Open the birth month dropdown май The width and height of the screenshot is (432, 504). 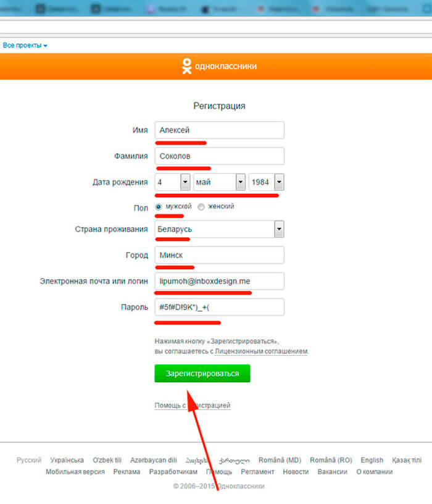tap(219, 182)
